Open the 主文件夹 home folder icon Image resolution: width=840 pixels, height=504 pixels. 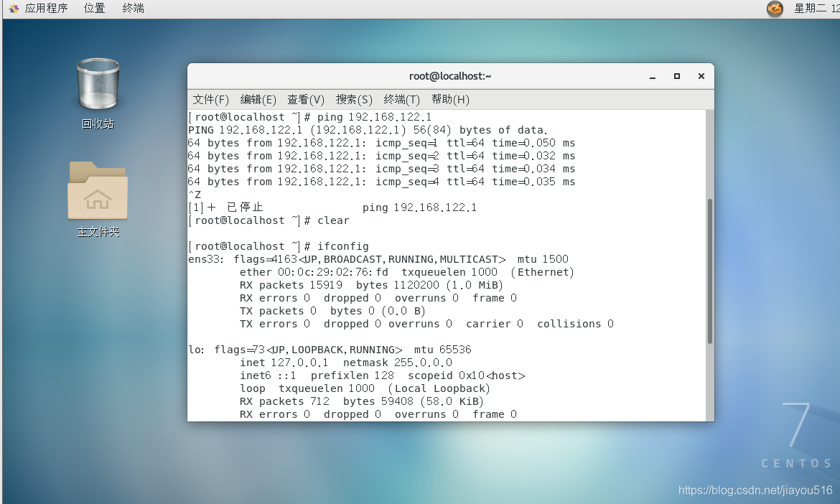(98, 191)
